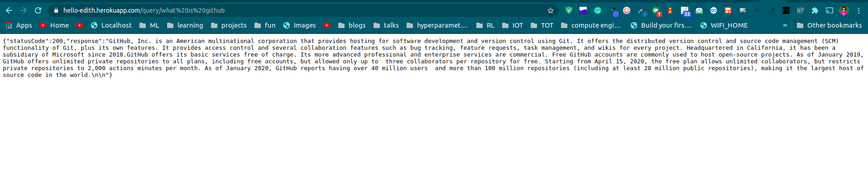The height and width of the screenshot is (195, 868).
Task: Open the extension showing badge 33
Action: point(685,11)
